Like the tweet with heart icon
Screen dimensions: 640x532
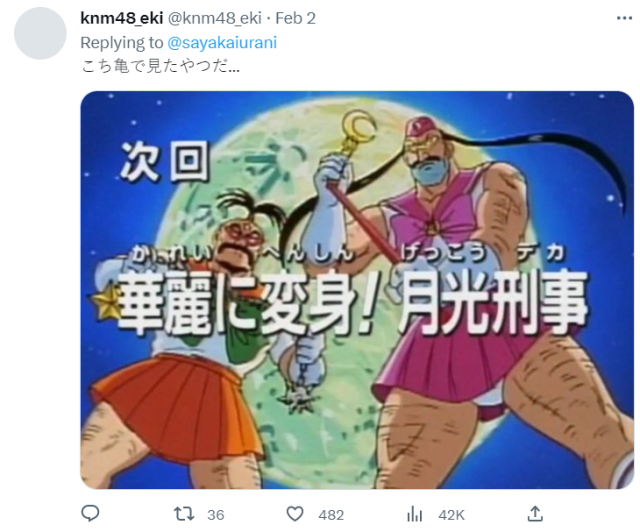coord(295,514)
